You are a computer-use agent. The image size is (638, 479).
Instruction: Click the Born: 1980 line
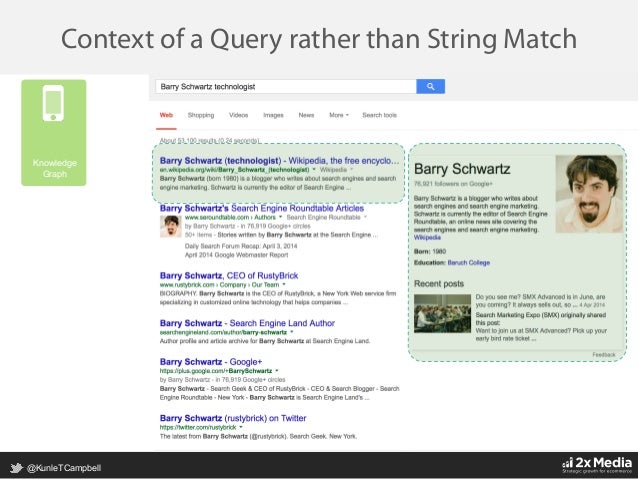[x=430, y=252]
